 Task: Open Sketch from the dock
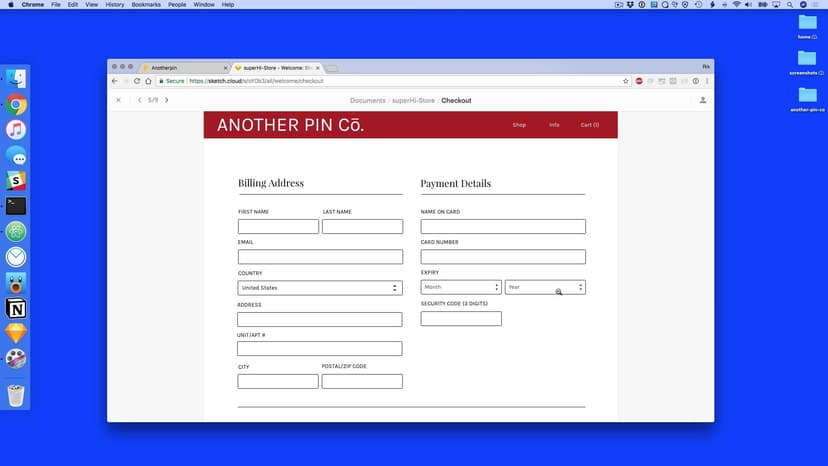pyautogui.click(x=16, y=333)
